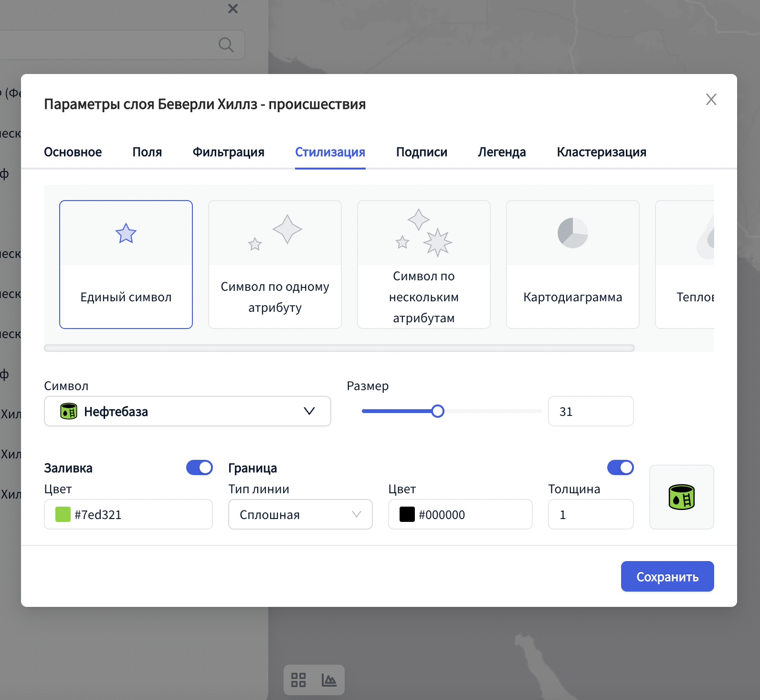Select the Единый символ star icon

click(126, 233)
